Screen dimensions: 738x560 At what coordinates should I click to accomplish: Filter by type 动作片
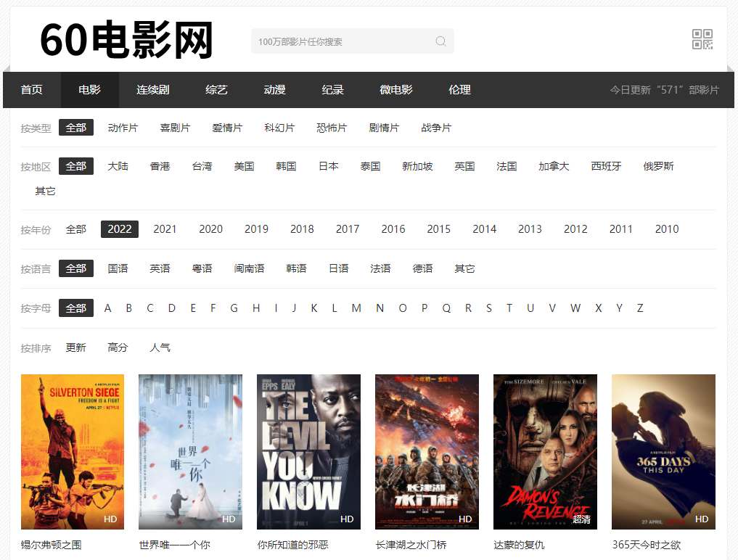123,128
